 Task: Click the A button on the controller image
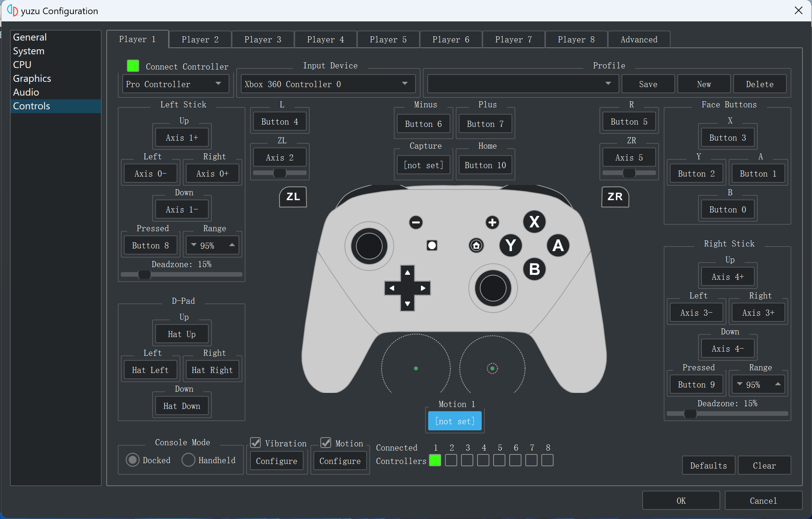point(558,246)
